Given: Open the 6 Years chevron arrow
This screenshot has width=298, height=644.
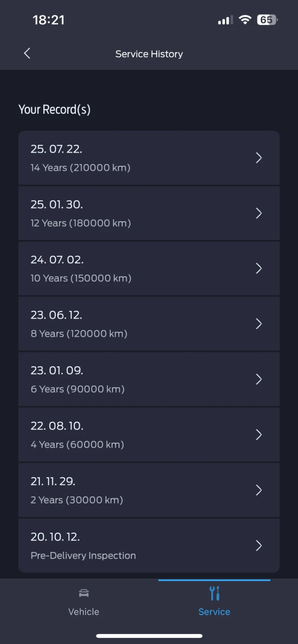Looking at the screenshot, I should [x=259, y=379].
